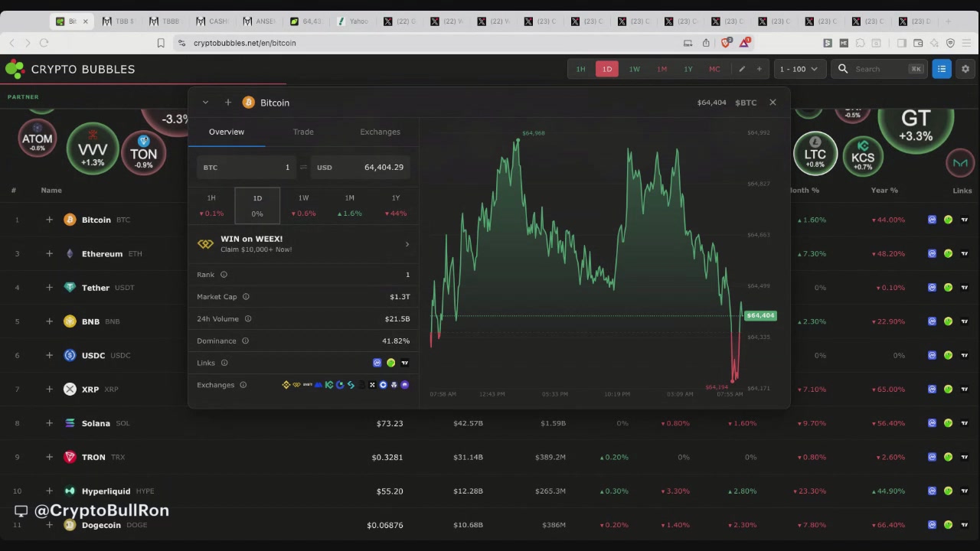The width and height of the screenshot is (980, 551).
Task: Switch to the Exchanges tab
Action: [380, 132]
